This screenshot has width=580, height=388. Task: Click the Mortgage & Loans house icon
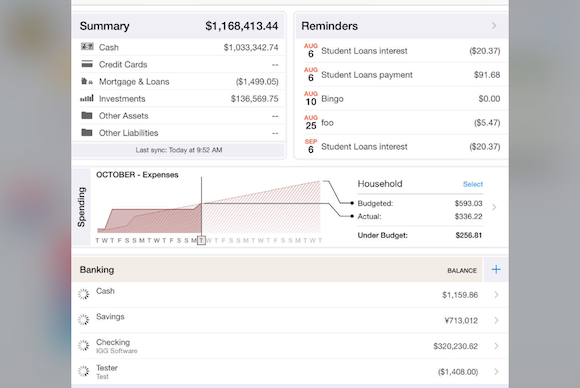pyautogui.click(x=87, y=81)
